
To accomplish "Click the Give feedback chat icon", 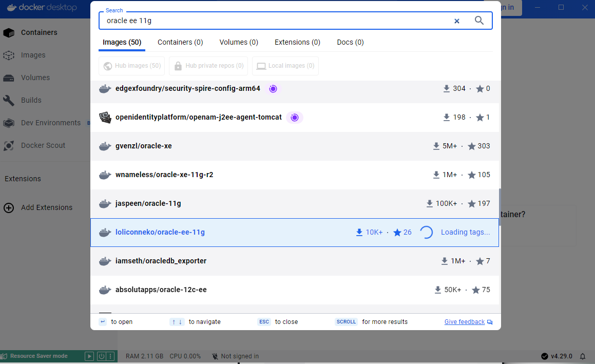I will [x=490, y=322].
